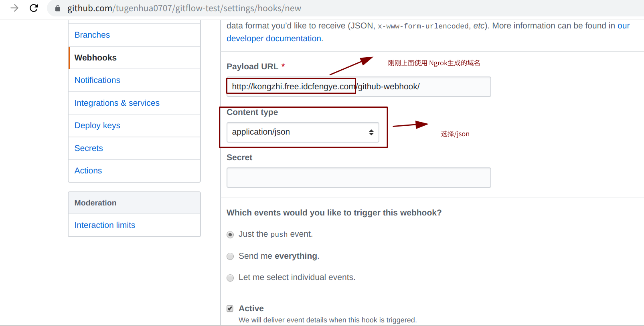Viewport: 644px width, 326px height.
Task: Follow the 'developer documentation' link
Action: click(x=274, y=38)
